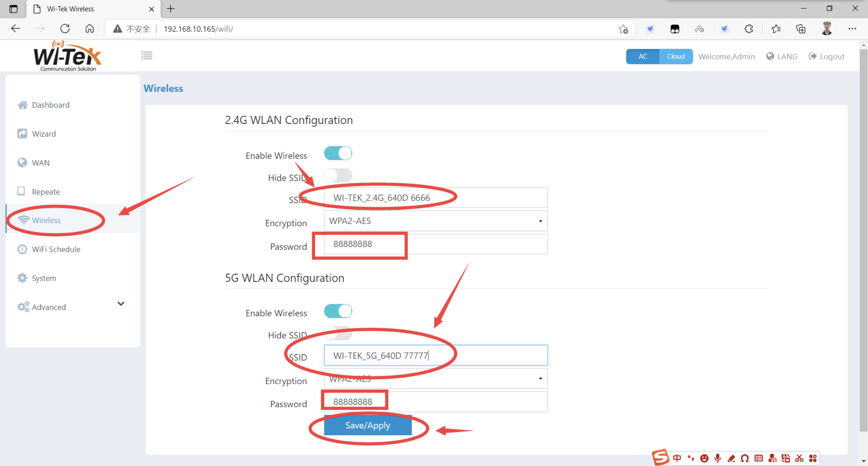The height and width of the screenshot is (466, 868).
Task: Open browser extensions puzzle icon
Action: tap(749, 29)
